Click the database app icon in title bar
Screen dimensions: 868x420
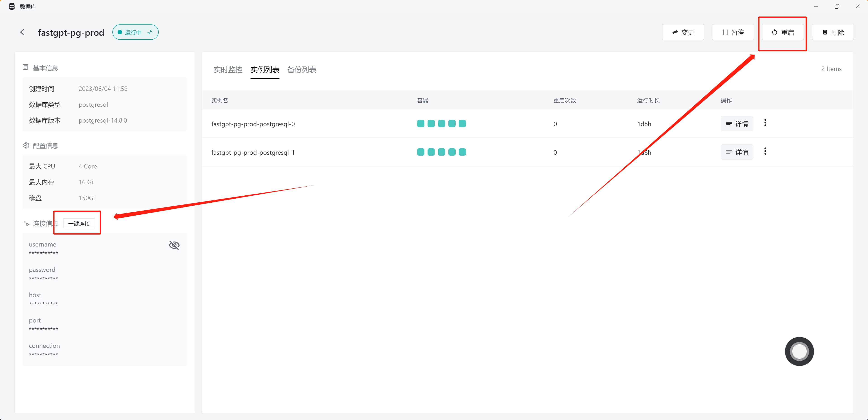12,6
